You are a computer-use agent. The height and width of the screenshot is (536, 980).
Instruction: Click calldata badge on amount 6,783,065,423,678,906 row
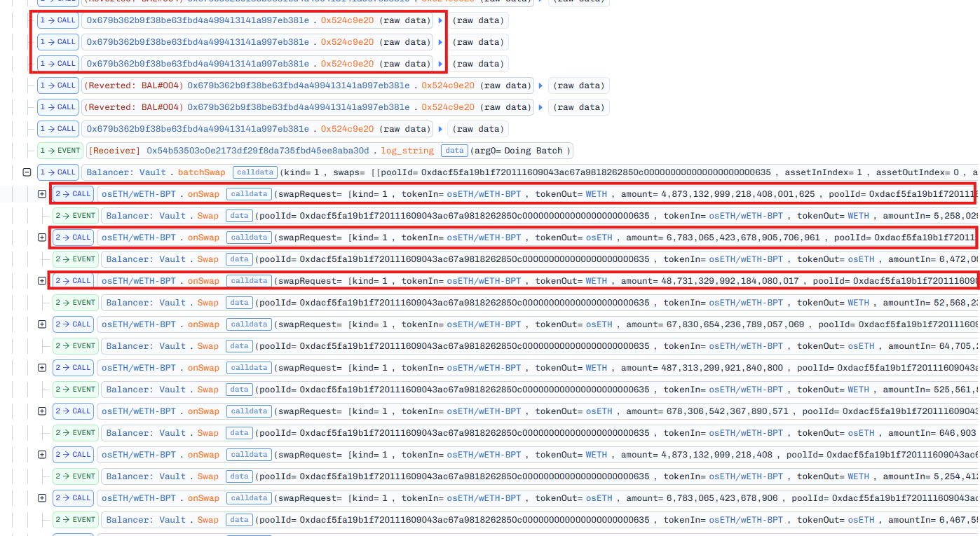(x=249, y=498)
